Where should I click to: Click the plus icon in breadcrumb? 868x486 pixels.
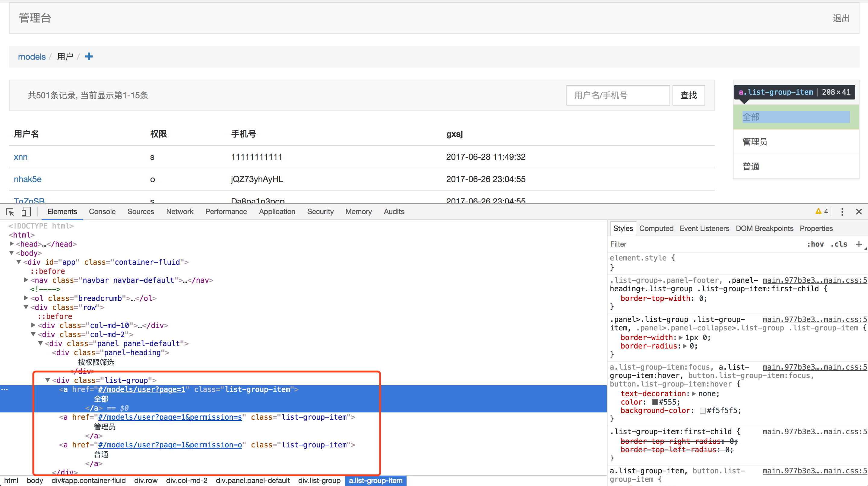click(x=89, y=57)
